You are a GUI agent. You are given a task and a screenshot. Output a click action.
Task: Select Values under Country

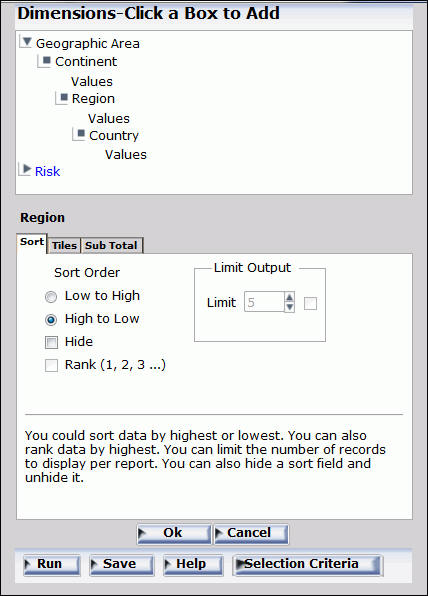(126, 154)
